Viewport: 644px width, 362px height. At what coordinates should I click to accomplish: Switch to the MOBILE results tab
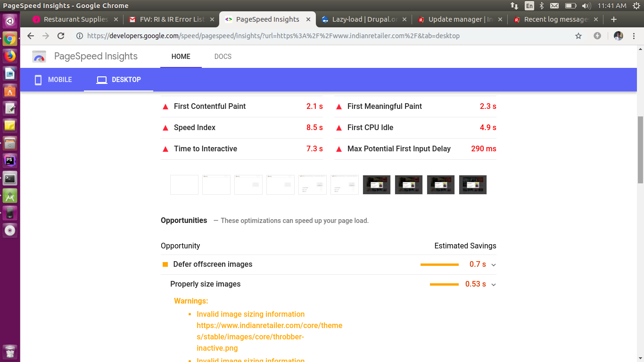pyautogui.click(x=53, y=80)
